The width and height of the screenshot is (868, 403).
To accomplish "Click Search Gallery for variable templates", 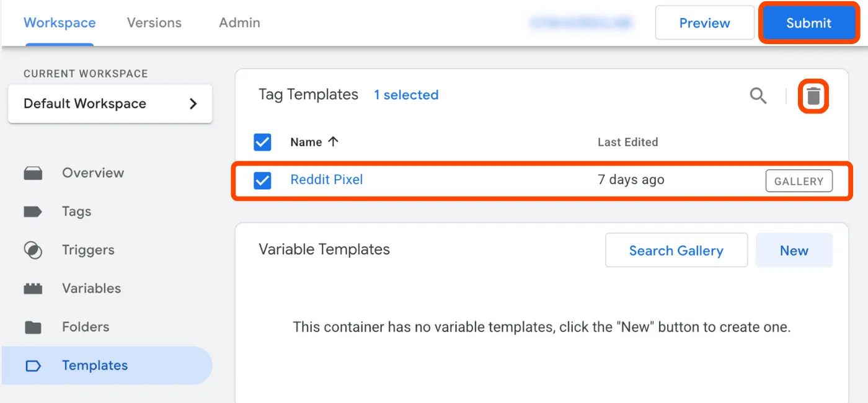I will 676,250.
